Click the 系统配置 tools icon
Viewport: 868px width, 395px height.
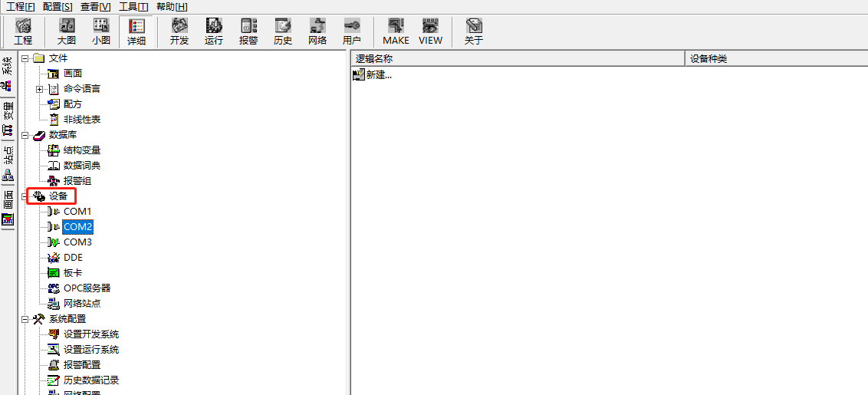tap(38, 319)
